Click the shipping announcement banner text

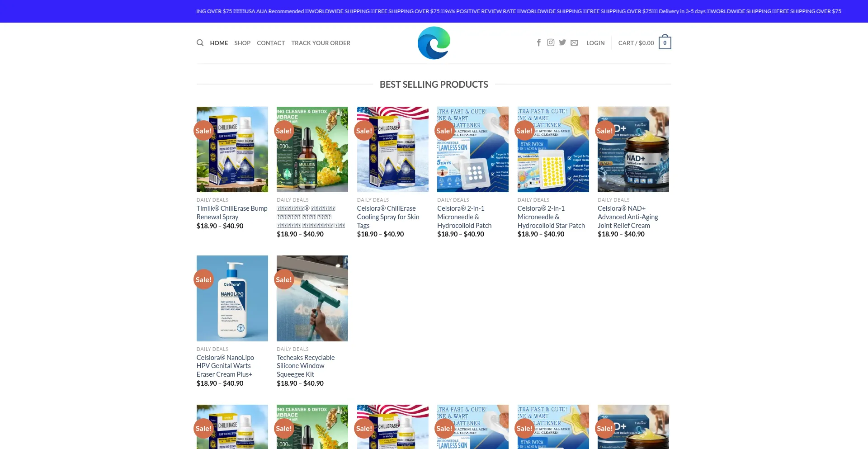519,11
